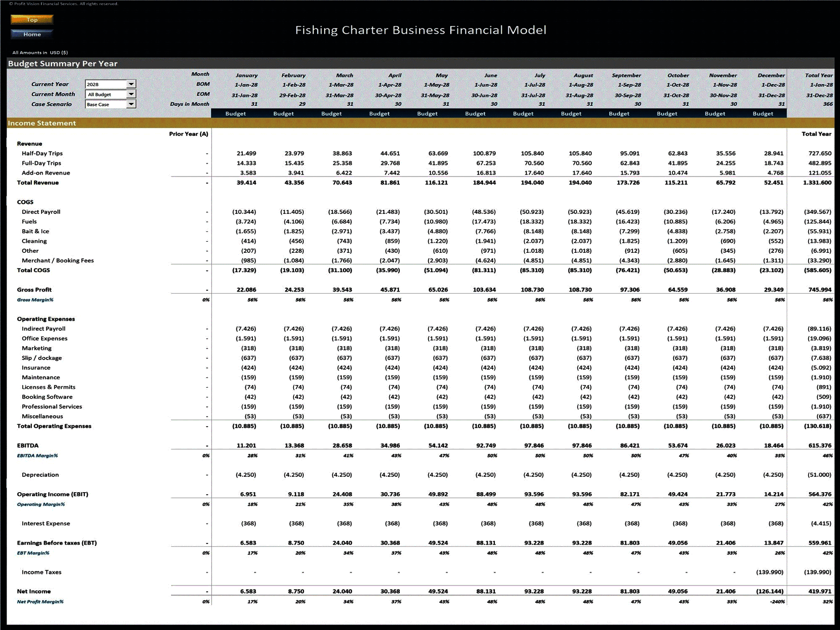
Task: Select the Net Income row label
Action: tap(34, 591)
